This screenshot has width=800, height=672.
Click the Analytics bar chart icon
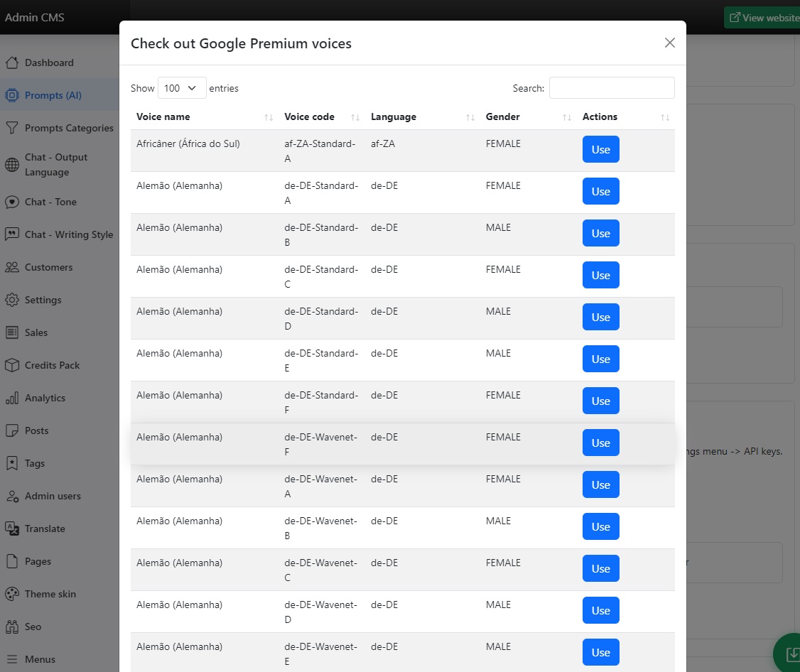coord(12,398)
